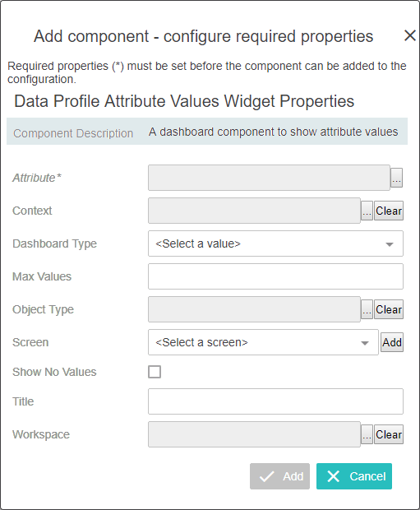Screen dimensions: 420x510
Task: Open the Context ellipsis browse button
Action: pos(367,211)
